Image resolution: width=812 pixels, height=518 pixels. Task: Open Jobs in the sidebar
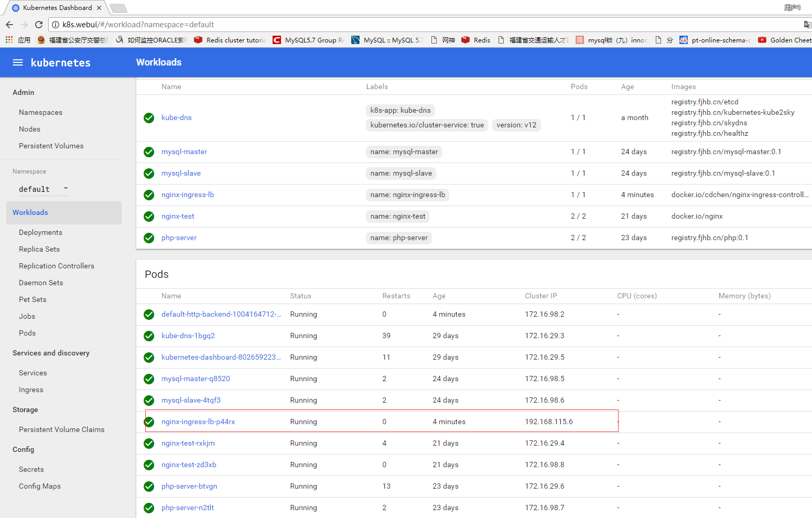(27, 316)
